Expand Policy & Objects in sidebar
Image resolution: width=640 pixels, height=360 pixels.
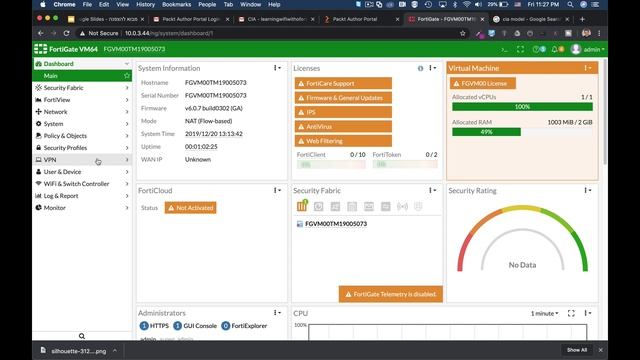pos(82,136)
